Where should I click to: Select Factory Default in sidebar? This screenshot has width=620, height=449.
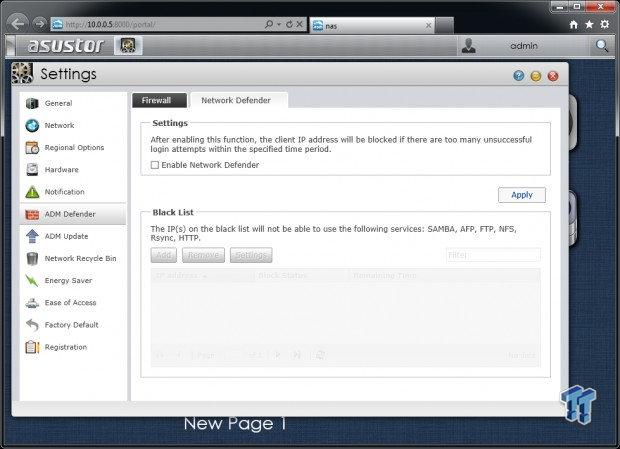71,325
